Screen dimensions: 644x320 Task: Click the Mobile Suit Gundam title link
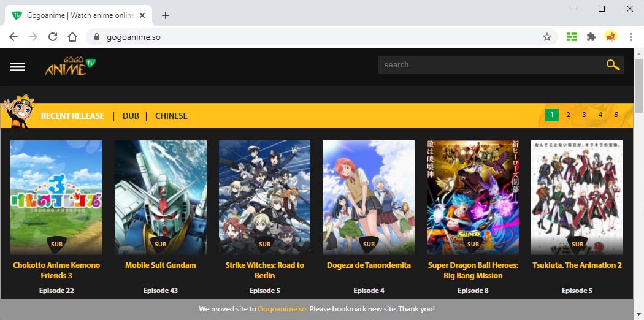[x=161, y=265]
